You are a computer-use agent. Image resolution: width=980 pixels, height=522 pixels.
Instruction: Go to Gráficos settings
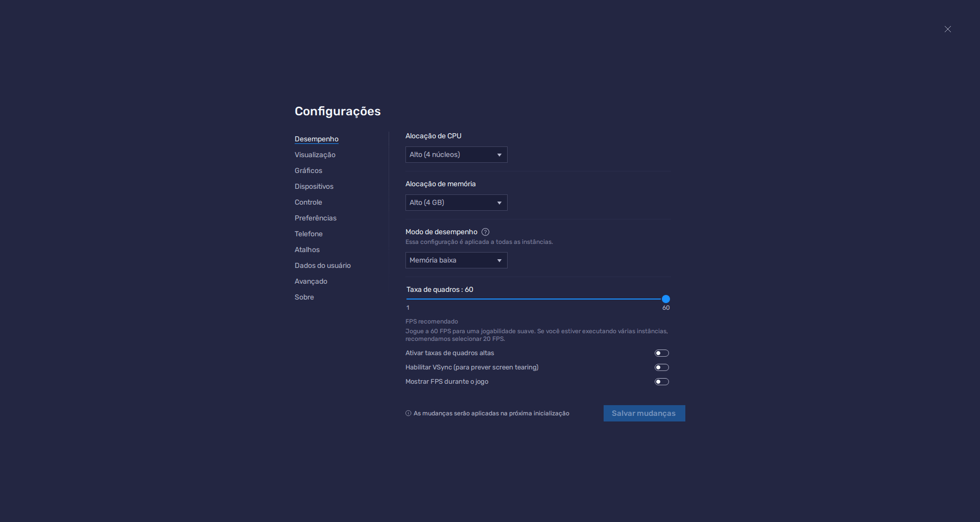pos(308,170)
